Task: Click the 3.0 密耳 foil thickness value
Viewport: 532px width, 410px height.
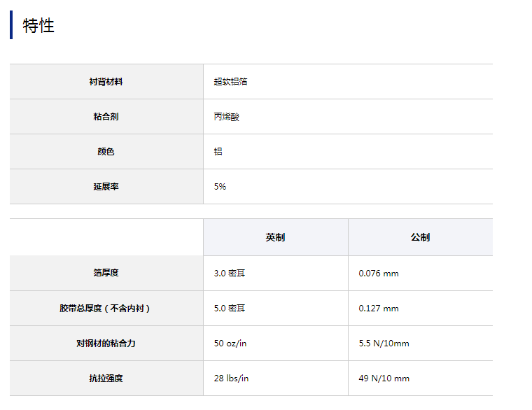Action: pyautogui.click(x=230, y=274)
